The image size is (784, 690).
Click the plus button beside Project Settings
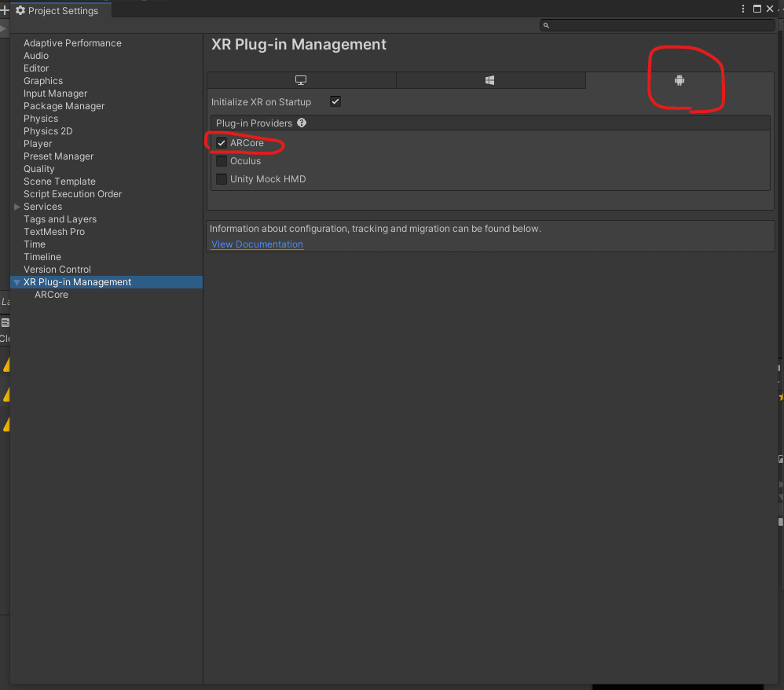point(5,10)
